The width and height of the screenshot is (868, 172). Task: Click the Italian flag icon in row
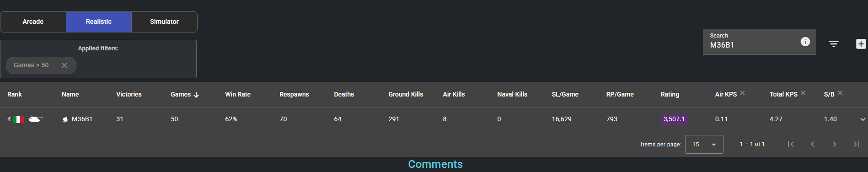18,119
